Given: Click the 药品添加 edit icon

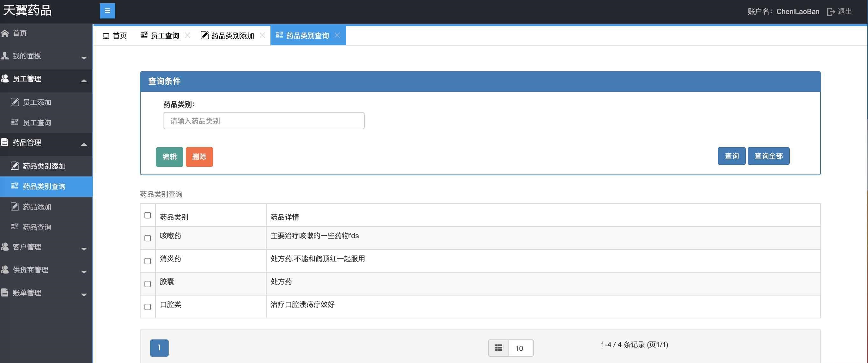Looking at the screenshot, I should (x=15, y=206).
